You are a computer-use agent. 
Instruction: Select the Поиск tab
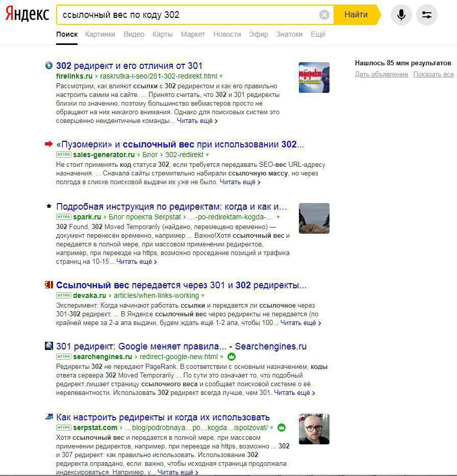coord(67,34)
